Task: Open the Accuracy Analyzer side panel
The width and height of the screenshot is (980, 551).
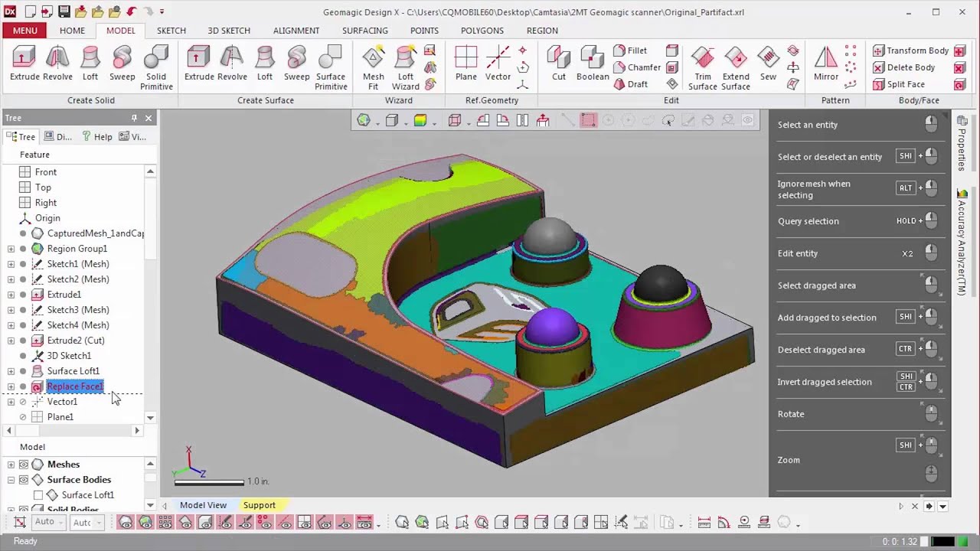Action: tap(962, 241)
